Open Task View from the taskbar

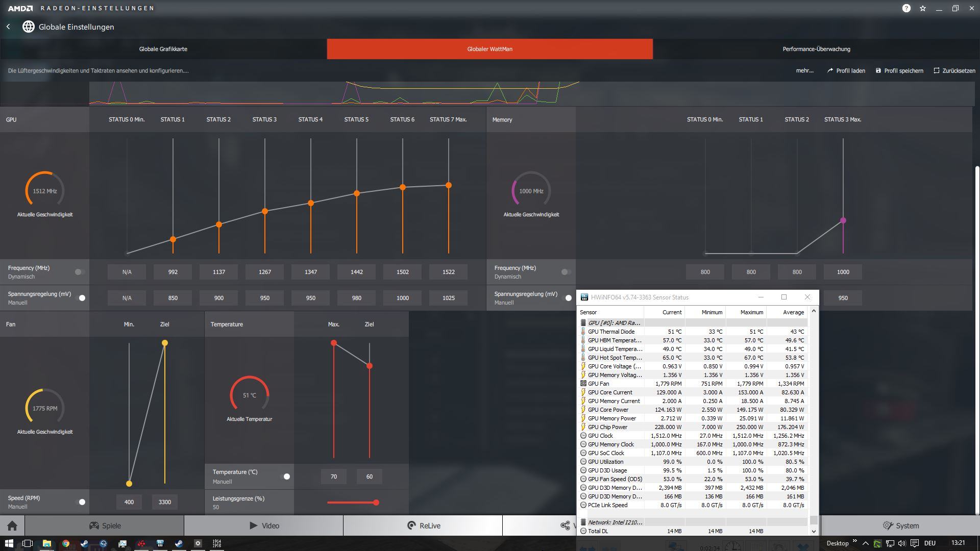(x=28, y=543)
